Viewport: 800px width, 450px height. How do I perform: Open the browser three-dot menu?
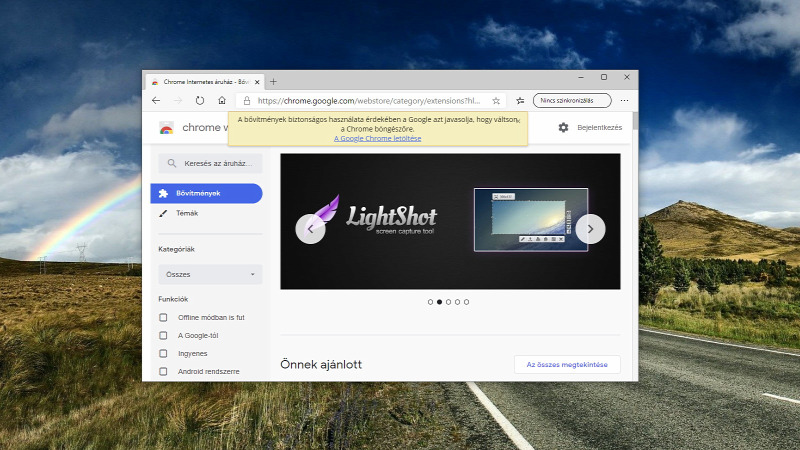624,101
